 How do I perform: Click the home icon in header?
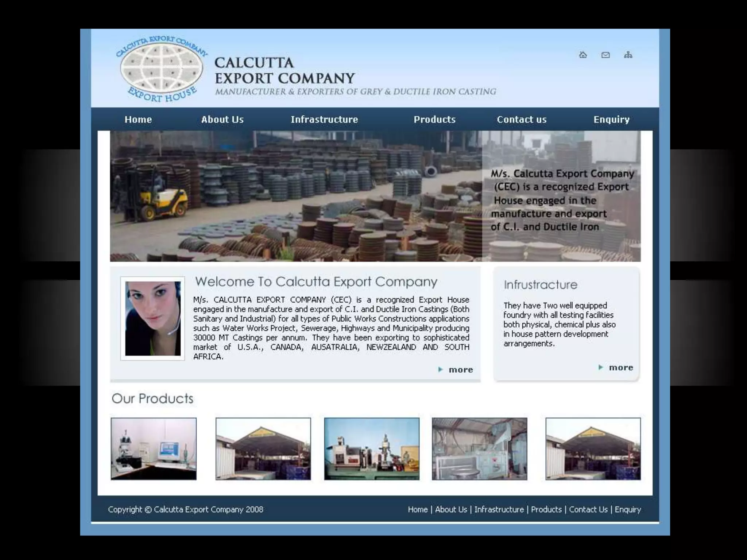click(x=583, y=55)
